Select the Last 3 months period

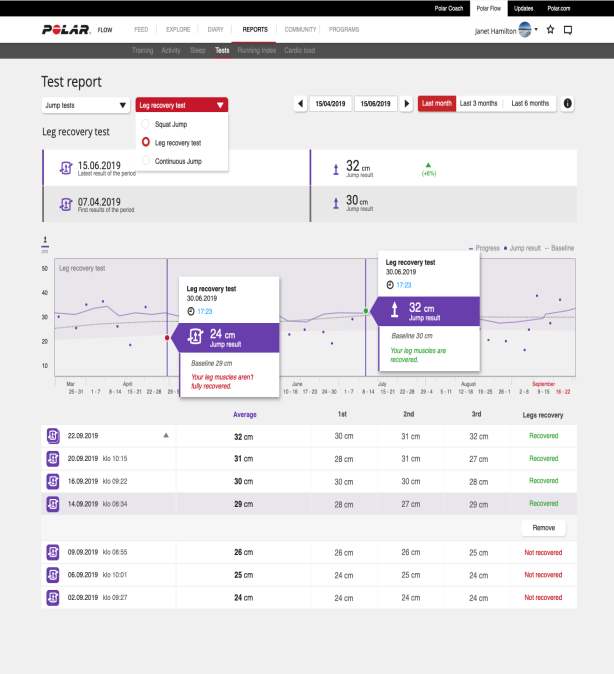point(479,103)
